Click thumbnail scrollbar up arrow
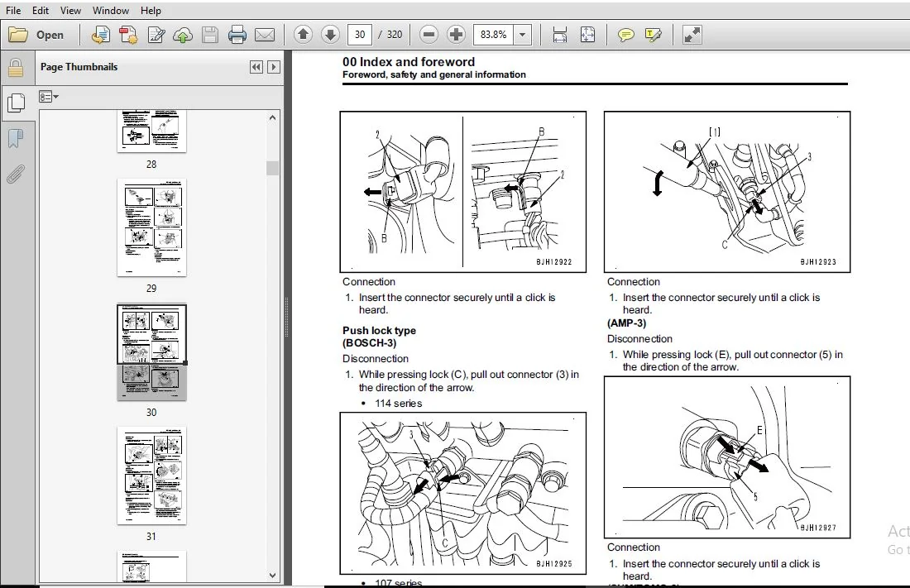The width and height of the screenshot is (910, 588). 272,117
